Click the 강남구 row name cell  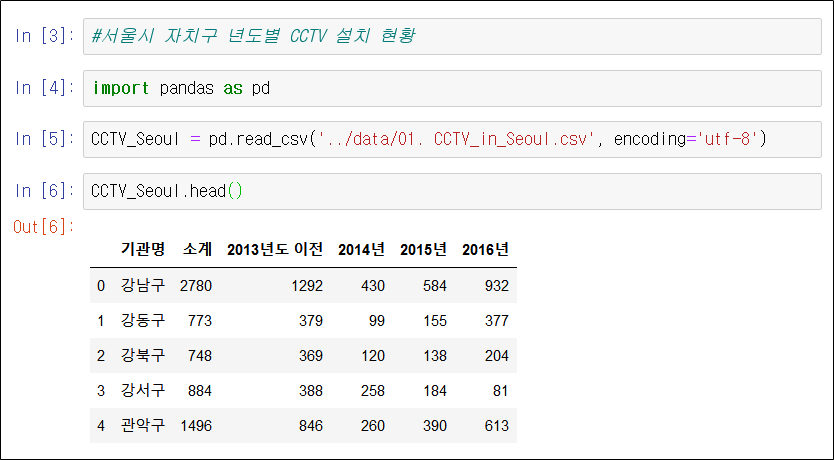coord(143,286)
